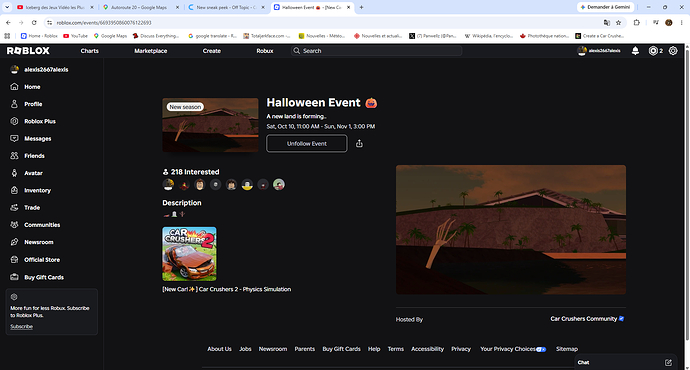Switch to the Autoroute 20 Google Maps tab
The image size is (690, 370).
click(141, 7)
